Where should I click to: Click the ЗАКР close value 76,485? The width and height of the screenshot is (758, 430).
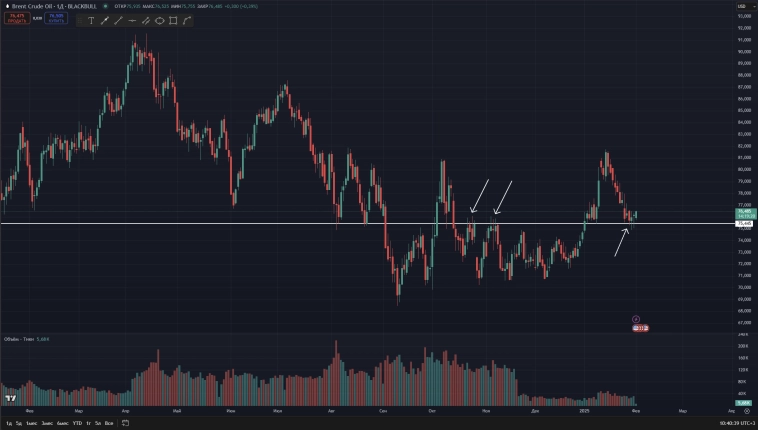coord(215,6)
